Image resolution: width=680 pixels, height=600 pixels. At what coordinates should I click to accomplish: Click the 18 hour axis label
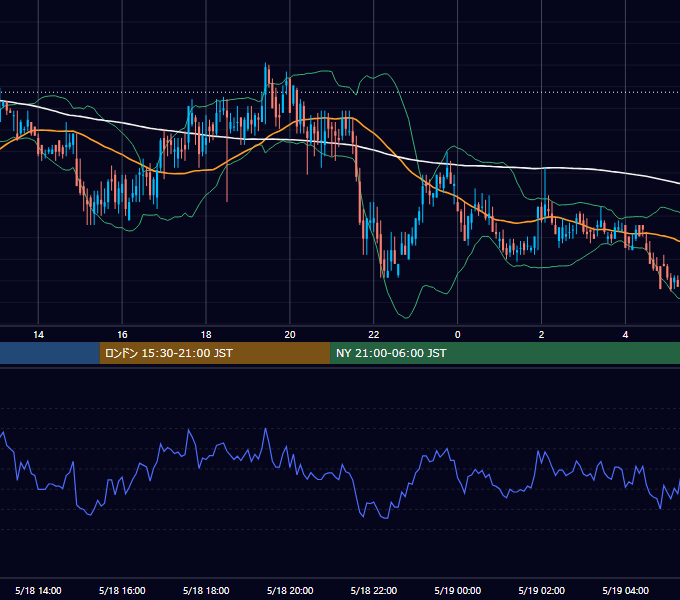206,335
